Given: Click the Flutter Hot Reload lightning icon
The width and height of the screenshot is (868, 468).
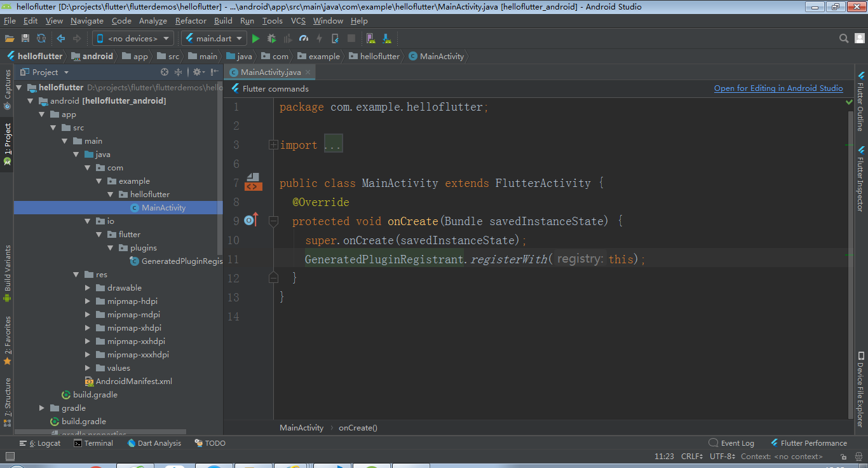Looking at the screenshot, I should (320, 38).
